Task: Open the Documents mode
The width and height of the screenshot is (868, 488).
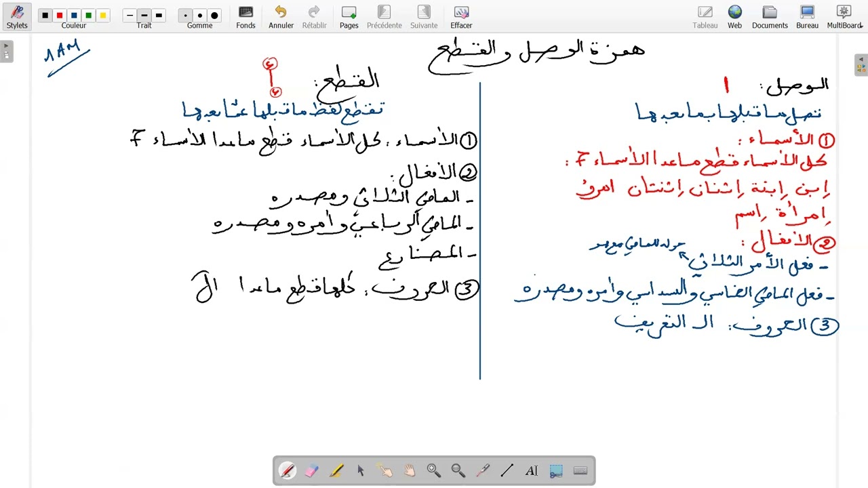Action: 770,17
